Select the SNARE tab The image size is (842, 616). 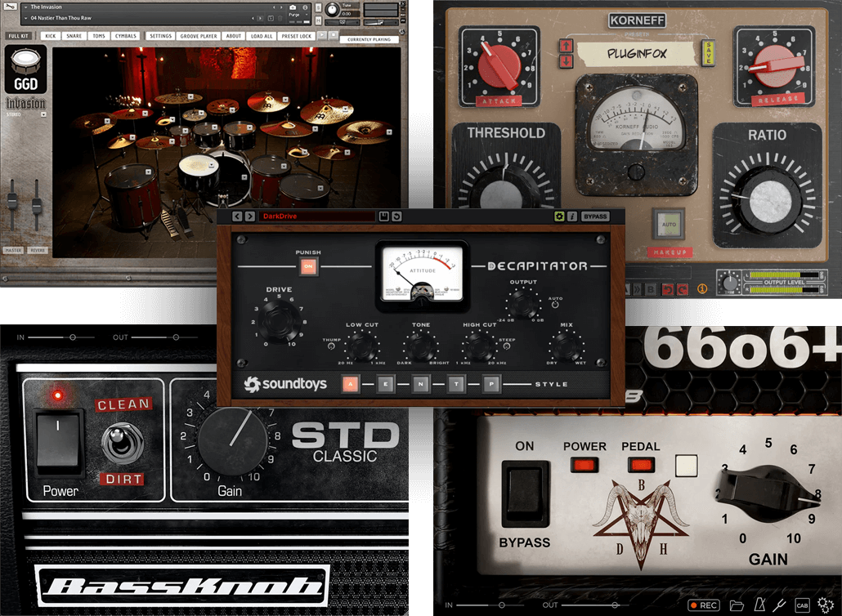pos(74,36)
